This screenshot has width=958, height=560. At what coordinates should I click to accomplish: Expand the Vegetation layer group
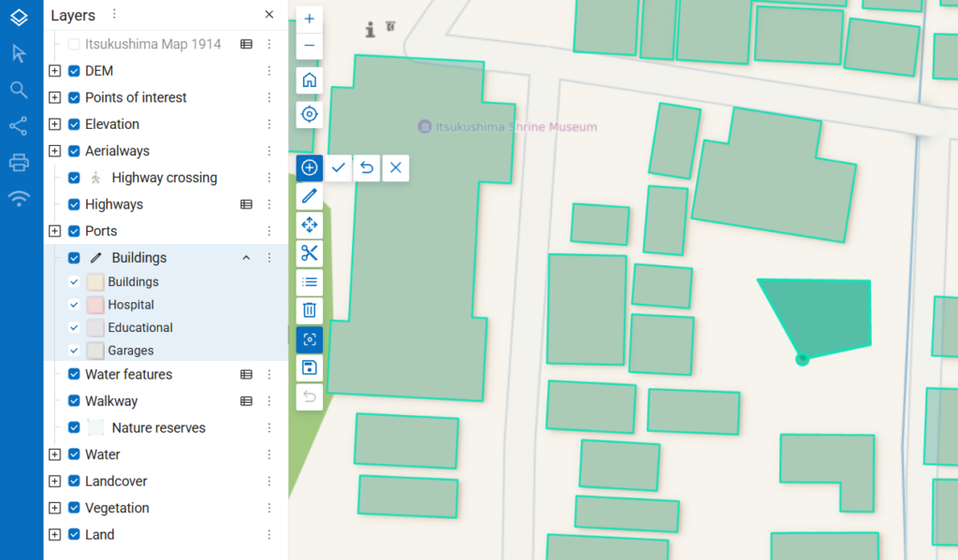tap(54, 508)
